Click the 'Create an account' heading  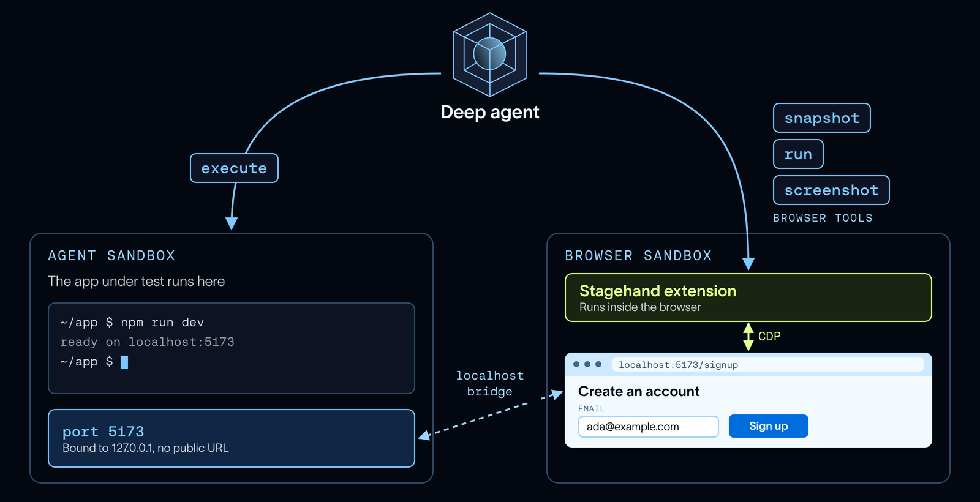pyautogui.click(x=639, y=391)
